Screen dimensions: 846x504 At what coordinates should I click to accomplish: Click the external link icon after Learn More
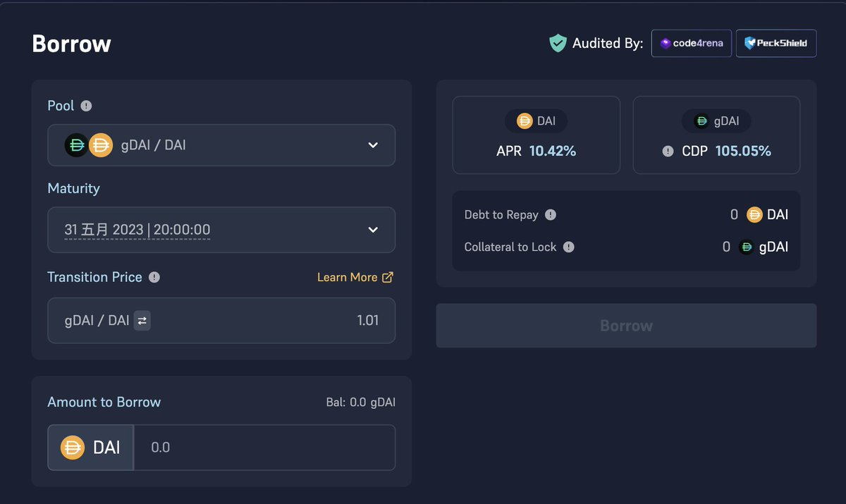(387, 277)
